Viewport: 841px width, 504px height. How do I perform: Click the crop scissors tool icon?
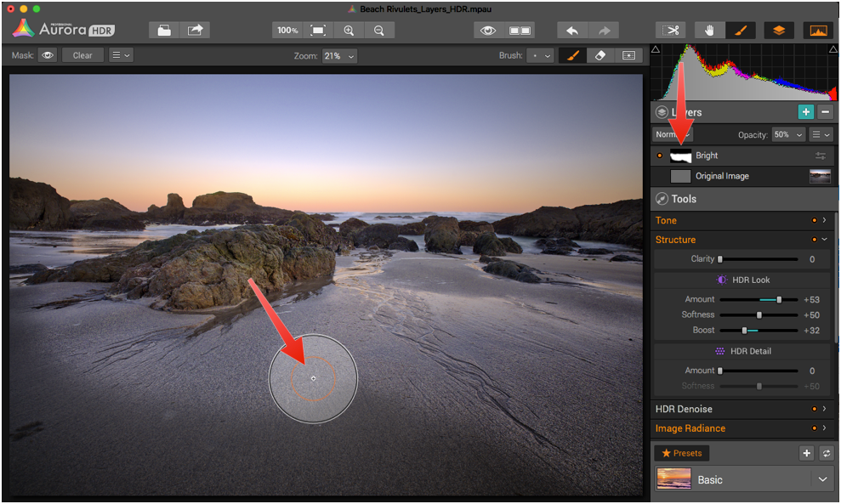tap(671, 31)
